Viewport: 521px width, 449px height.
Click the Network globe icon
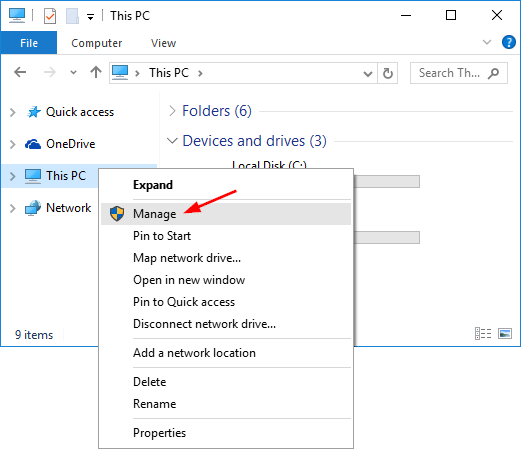(33, 208)
